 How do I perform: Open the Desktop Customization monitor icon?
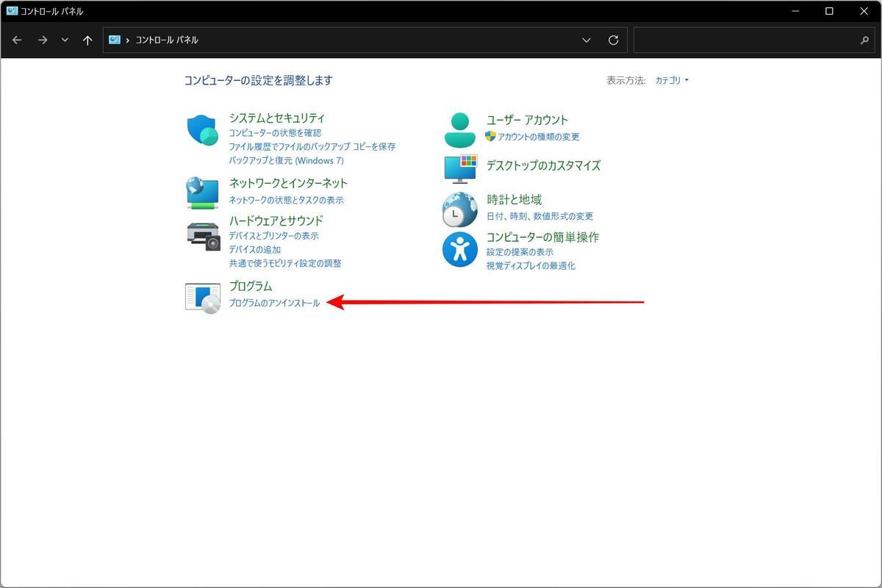coord(460,168)
